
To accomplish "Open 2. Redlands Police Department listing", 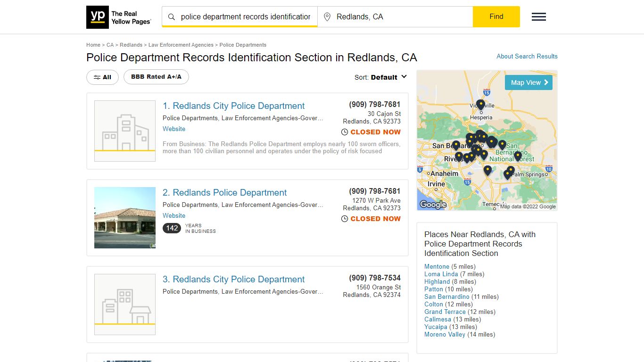I will point(225,193).
